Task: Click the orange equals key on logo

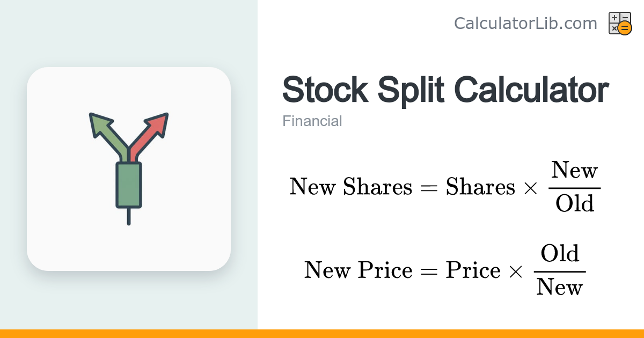Action: click(x=625, y=28)
